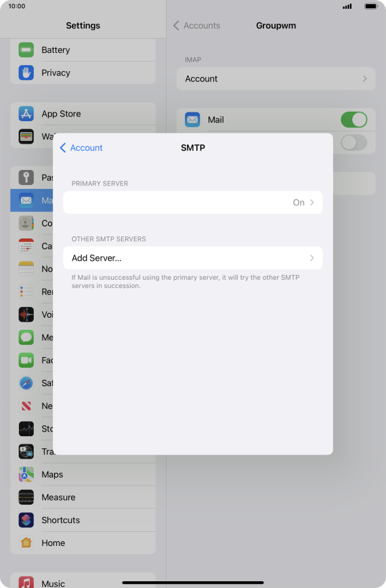Tap the Stocks chart icon

(26, 429)
